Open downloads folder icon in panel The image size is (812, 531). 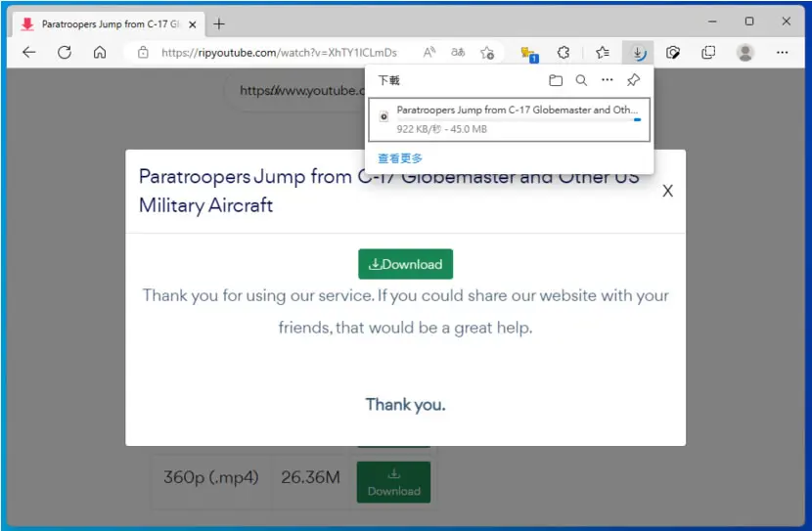(x=555, y=80)
